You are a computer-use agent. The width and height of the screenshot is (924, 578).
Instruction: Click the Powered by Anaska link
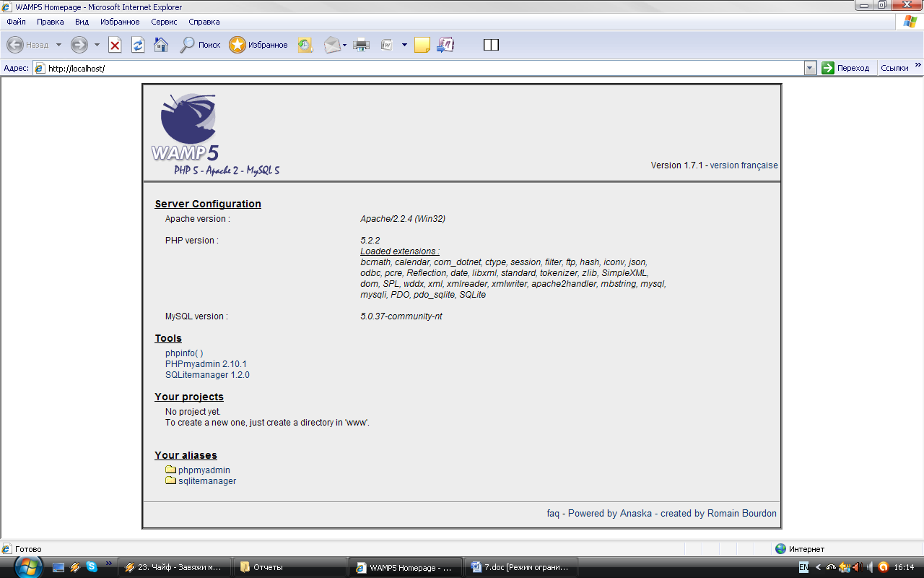coord(610,514)
